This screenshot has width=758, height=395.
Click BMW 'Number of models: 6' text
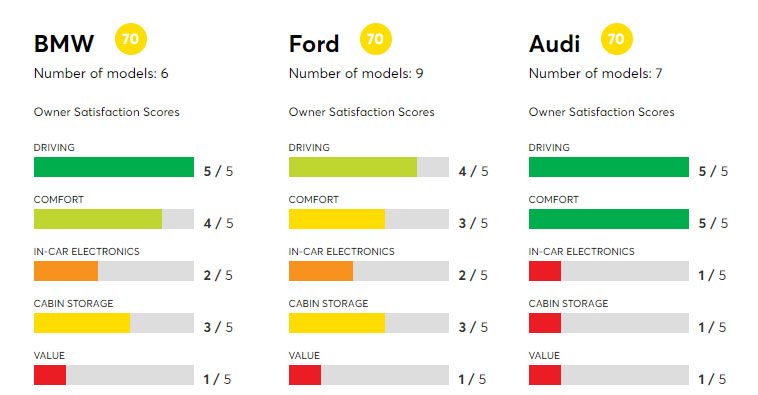[101, 73]
